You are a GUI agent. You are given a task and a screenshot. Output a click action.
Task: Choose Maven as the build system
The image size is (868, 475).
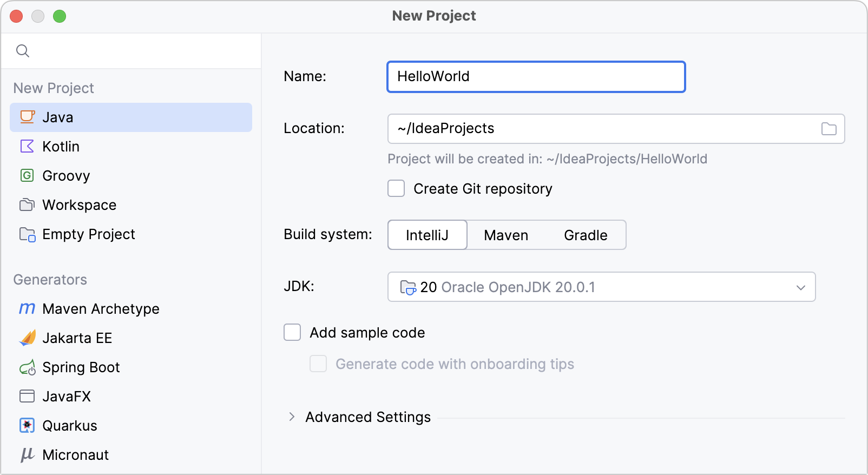(x=506, y=235)
